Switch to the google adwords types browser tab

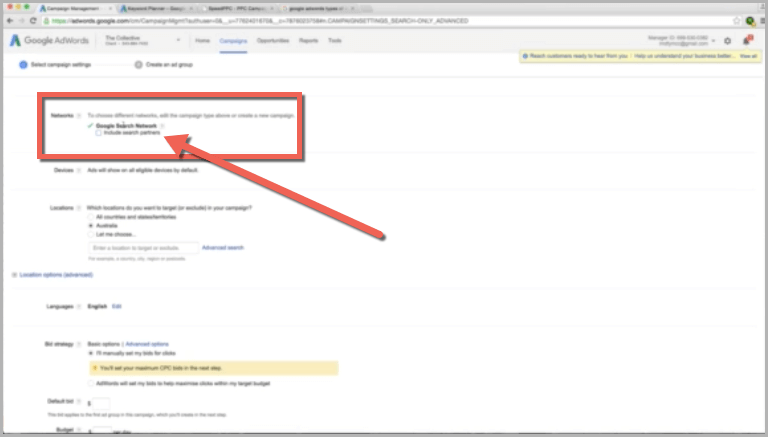point(318,9)
